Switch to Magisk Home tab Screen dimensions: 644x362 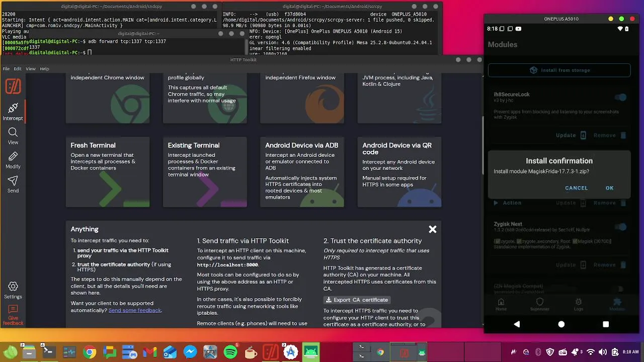coord(501,304)
